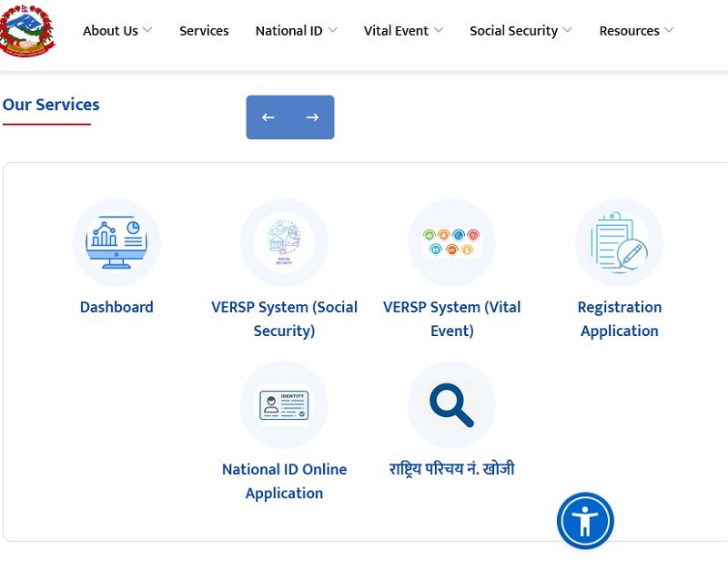Click the Nepal government emblem logo

27,31
